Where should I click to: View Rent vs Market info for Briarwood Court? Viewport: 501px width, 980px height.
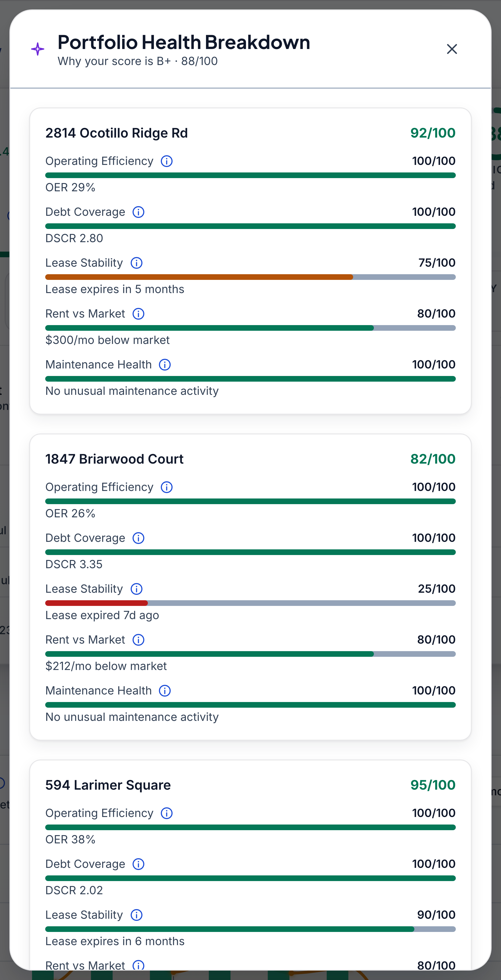click(138, 640)
